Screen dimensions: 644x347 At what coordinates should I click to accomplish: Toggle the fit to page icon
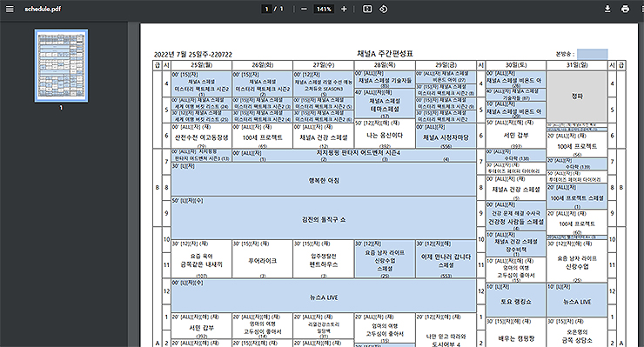pyautogui.click(x=367, y=9)
